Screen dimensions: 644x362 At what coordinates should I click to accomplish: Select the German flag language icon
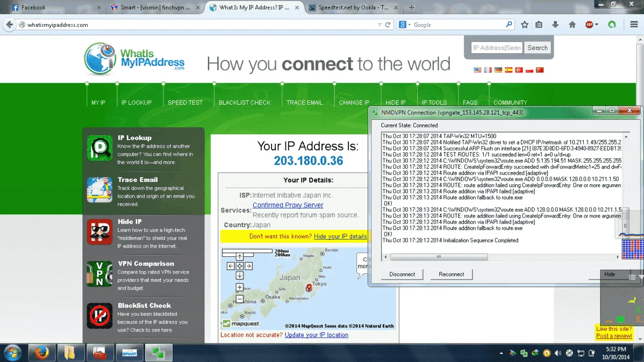pyautogui.click(x=498, y=70)
